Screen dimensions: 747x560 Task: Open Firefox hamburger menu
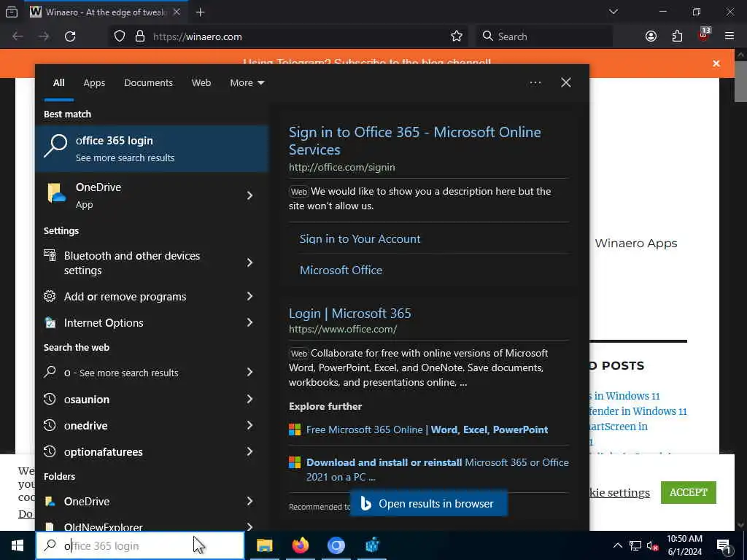point(729,36)
